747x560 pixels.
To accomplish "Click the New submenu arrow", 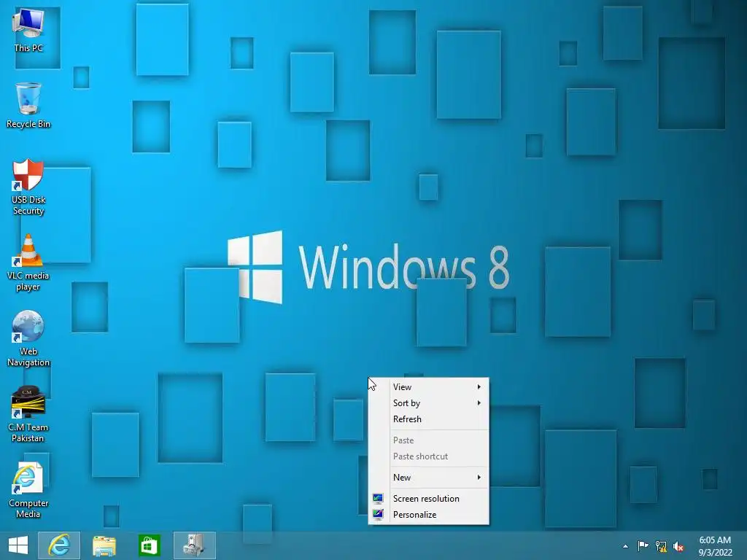I will (479, 478).
